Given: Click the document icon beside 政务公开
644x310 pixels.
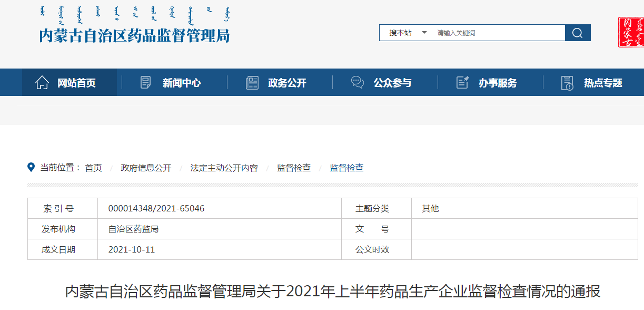Looking at the screenshot, I should tap(252, 82).
